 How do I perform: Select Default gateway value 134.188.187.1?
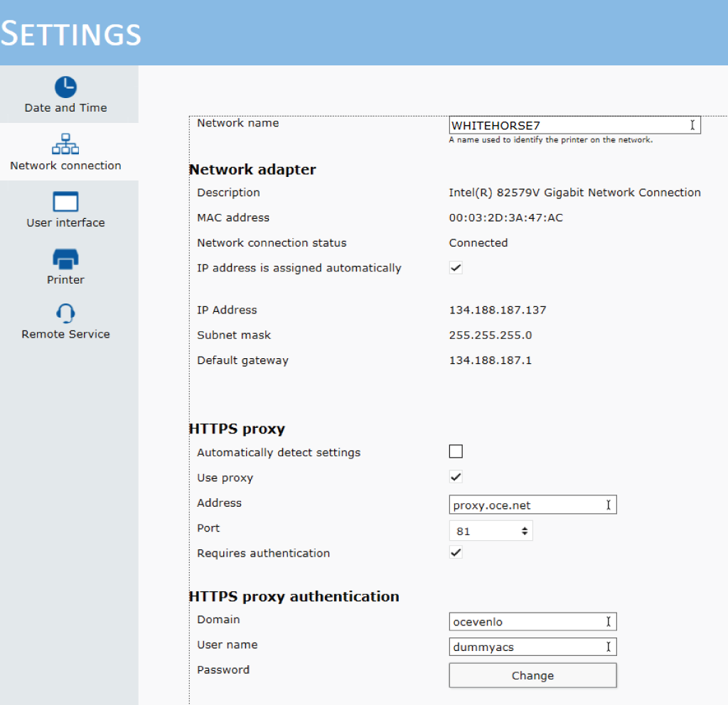[491, 360]
